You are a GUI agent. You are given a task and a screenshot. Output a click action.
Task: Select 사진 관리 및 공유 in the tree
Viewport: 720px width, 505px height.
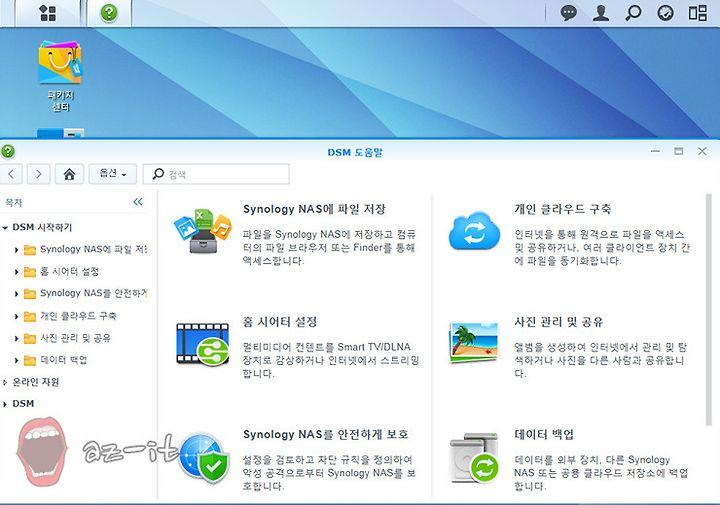[75, 338]
